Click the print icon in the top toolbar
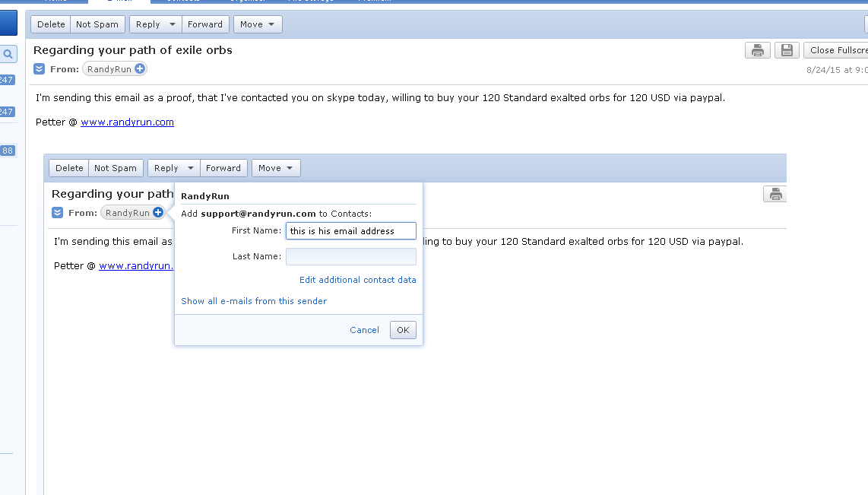Screen dimensions: 868x495 pyautogui.click(x=757, y=50)
